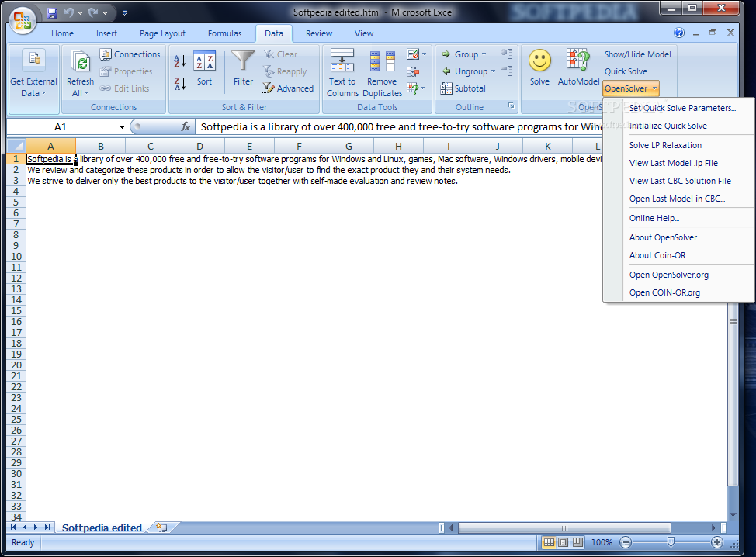Switch to the Home tab

(x=62, y=33)
